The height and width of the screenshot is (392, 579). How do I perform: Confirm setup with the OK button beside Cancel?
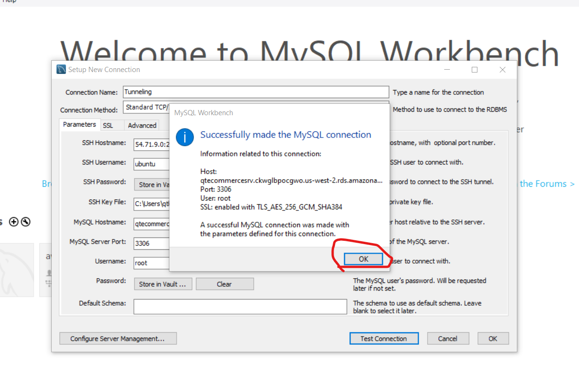click(x=493, y=338)
